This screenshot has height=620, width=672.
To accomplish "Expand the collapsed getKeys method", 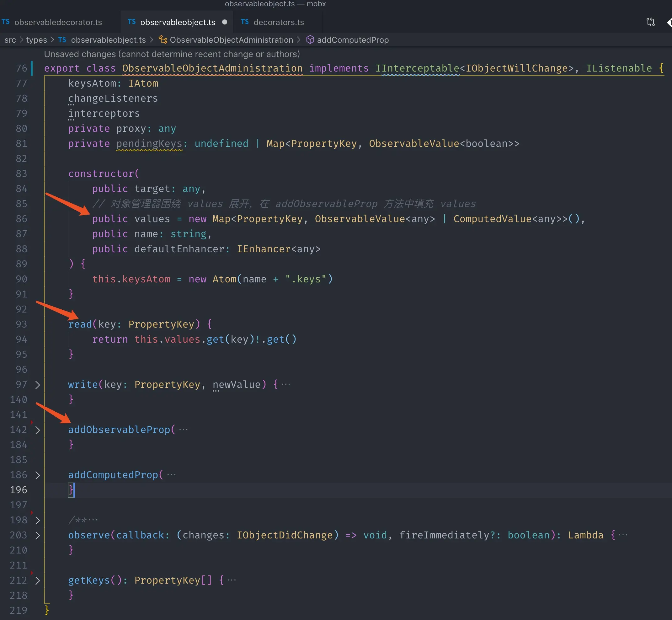I will 37,581.
